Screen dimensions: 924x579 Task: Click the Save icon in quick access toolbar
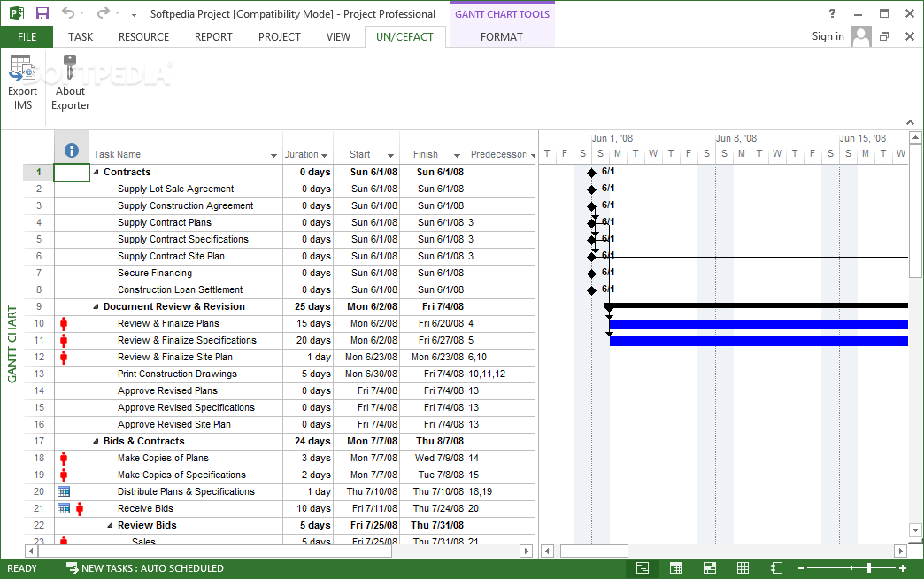click(x=42, y=13)
